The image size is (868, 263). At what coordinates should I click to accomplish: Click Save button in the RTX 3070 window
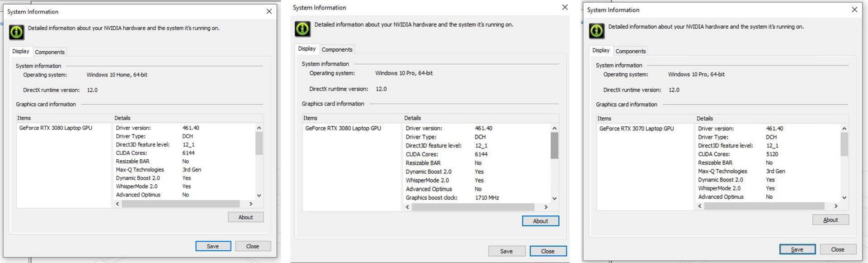coord(797,249)
